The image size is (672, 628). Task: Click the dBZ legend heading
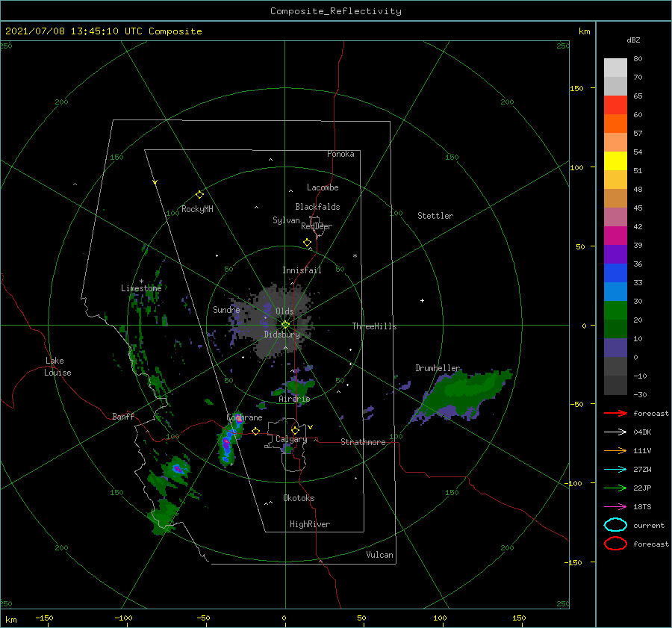coord(633,40)
